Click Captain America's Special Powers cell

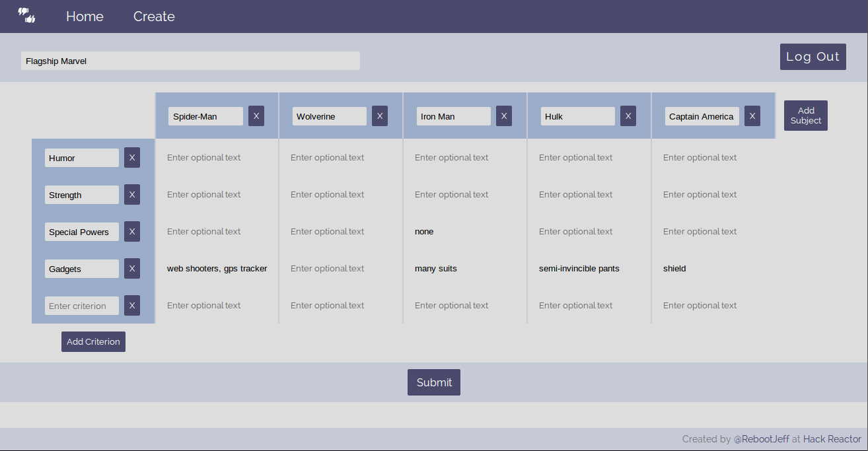[713, 231]
